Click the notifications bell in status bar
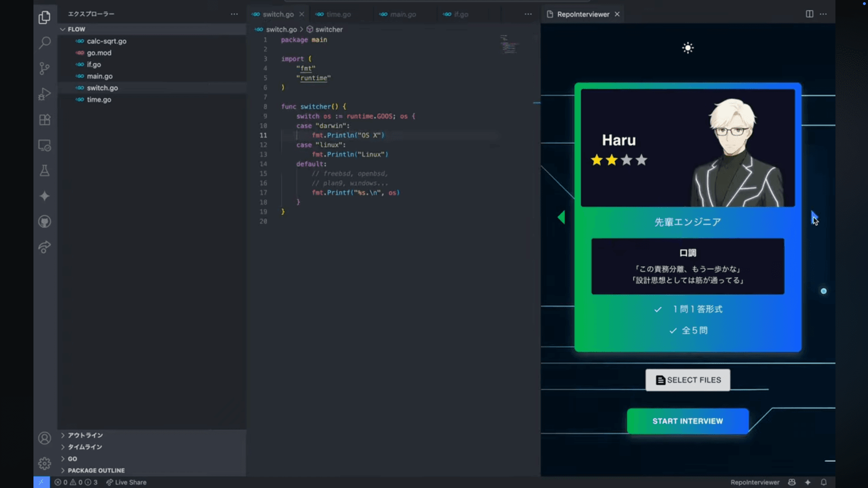This screenshot has width=868, height=488. (824, 482)
